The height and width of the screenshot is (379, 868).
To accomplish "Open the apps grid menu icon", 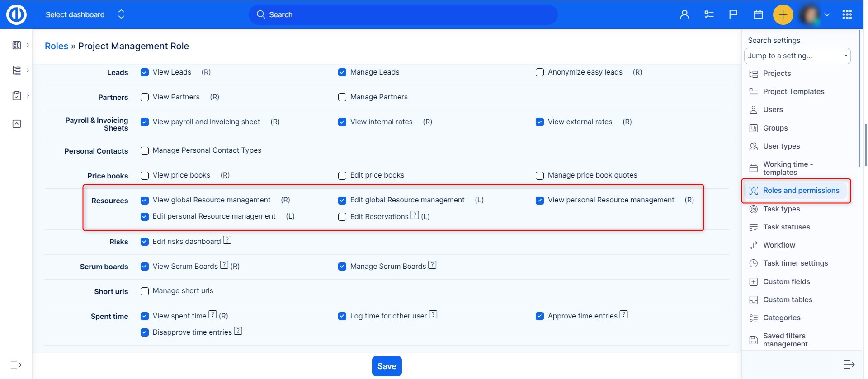I will (x=847, y=14).
